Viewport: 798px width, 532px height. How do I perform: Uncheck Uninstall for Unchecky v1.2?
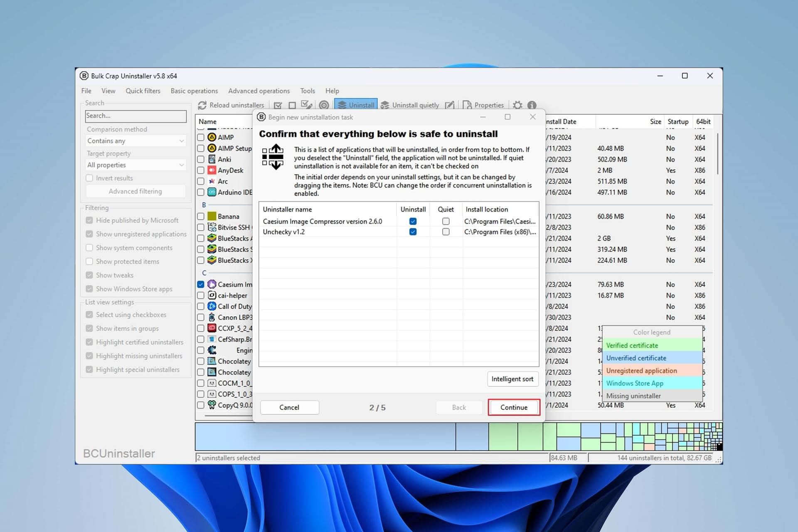tap(413, 232)
